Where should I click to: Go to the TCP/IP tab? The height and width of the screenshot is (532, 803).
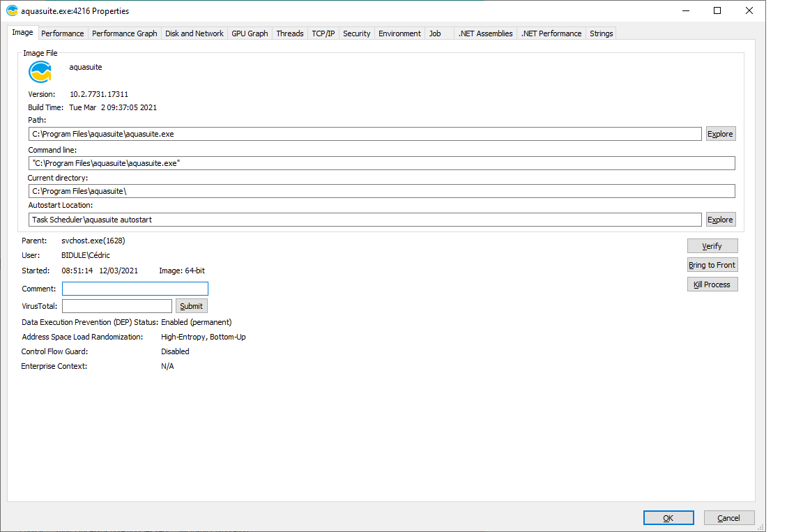click(323, 33)
